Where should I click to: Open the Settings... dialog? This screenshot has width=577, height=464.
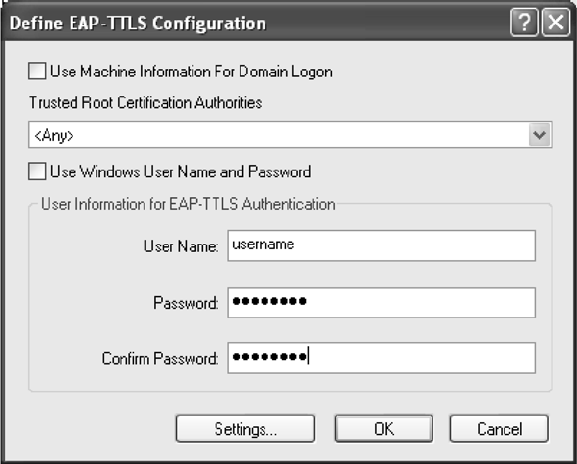pos(245,429)
